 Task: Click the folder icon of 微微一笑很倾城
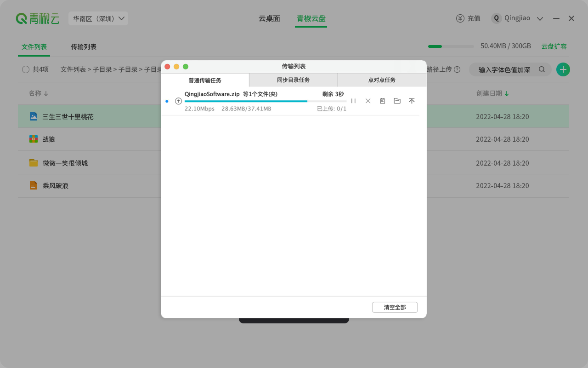pyautogui.click(x=34, y=163)
